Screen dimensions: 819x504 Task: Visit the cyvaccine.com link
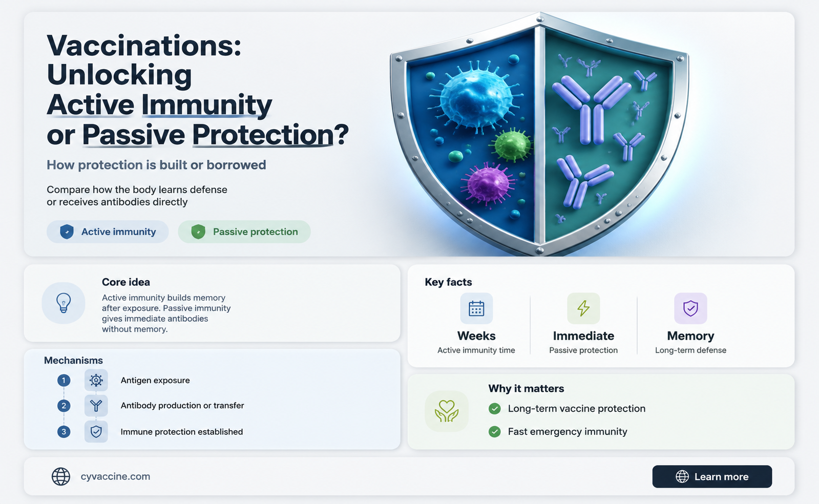115,476
